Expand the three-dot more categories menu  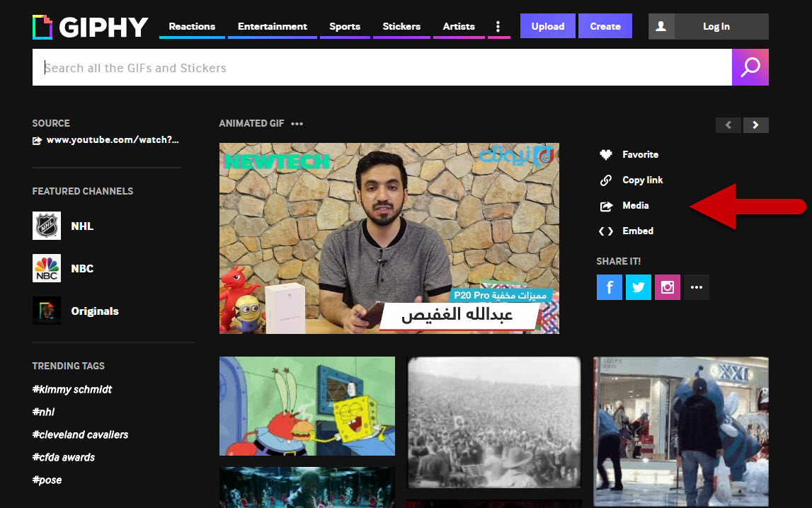pos(498,26)
